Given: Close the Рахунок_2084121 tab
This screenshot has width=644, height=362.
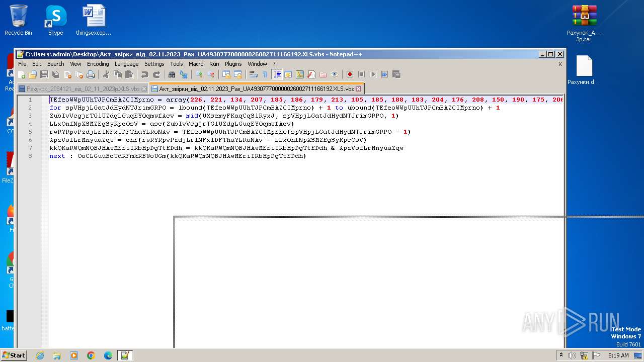Looking at the screenshot, I should point(144,89).
